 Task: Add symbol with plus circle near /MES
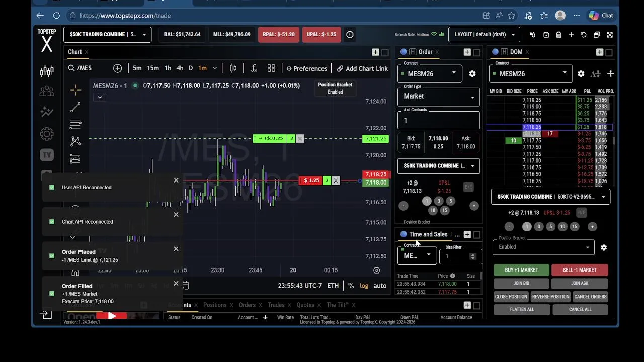pos(117,68)
